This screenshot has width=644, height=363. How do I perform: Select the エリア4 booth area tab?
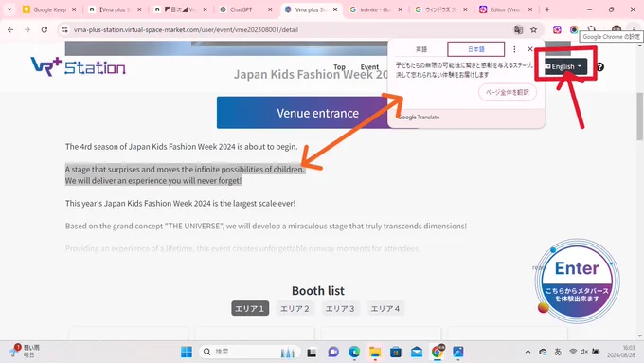pos(385,308)
